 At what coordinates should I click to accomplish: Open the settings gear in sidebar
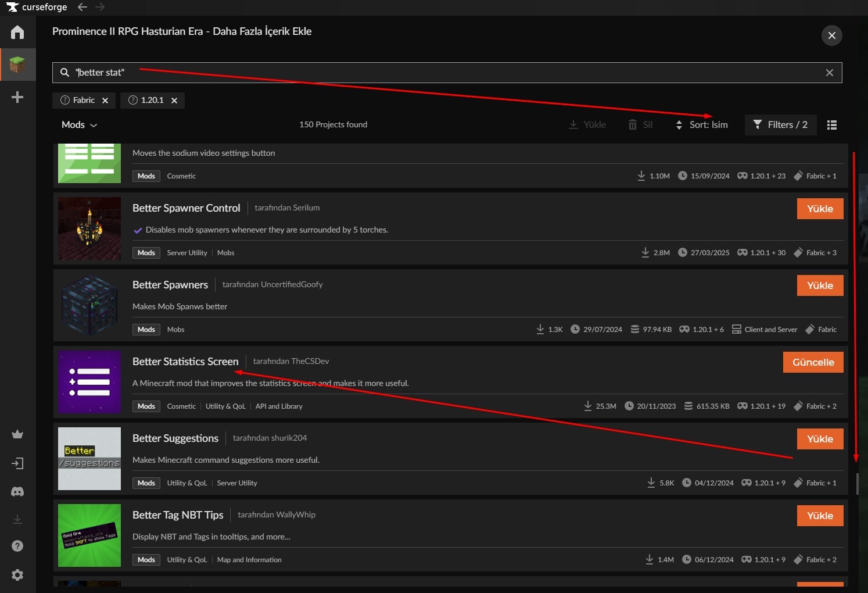17,575
